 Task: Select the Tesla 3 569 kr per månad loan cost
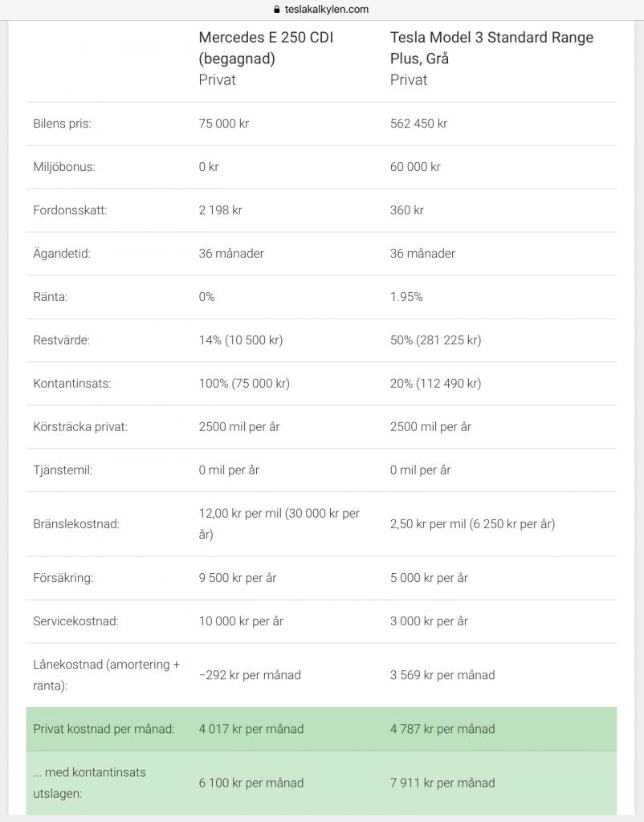point(442,675)
